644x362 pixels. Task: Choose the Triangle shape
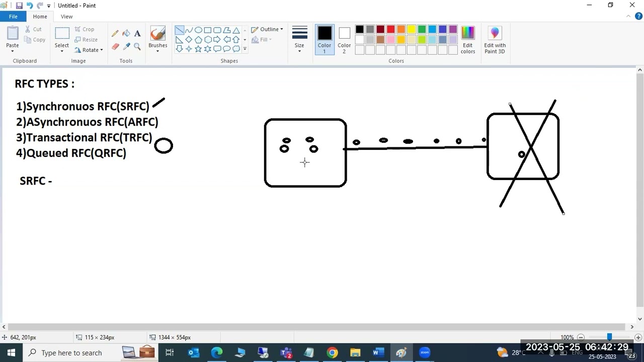(236, 30)
